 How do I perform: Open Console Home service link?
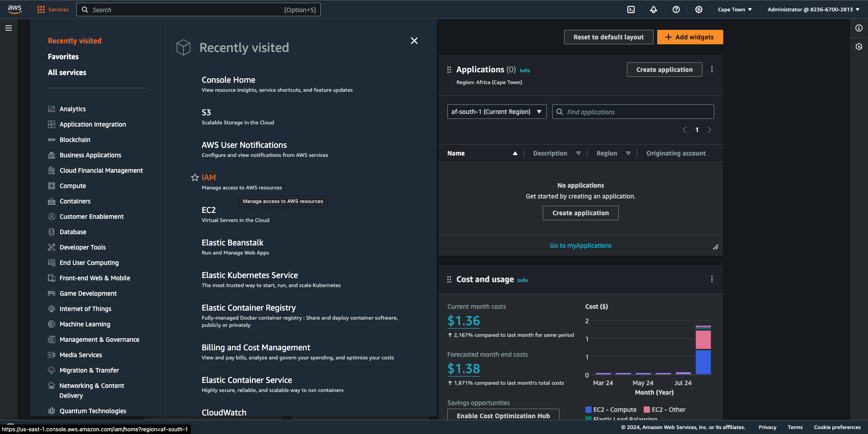(x=228, y=80)
